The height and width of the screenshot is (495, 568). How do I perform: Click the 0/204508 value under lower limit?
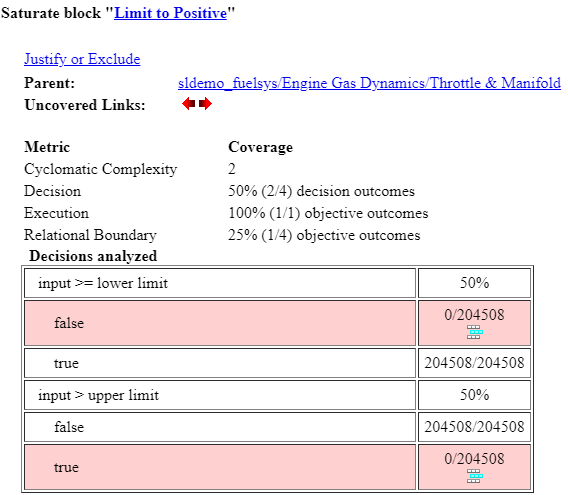[475, 315]
